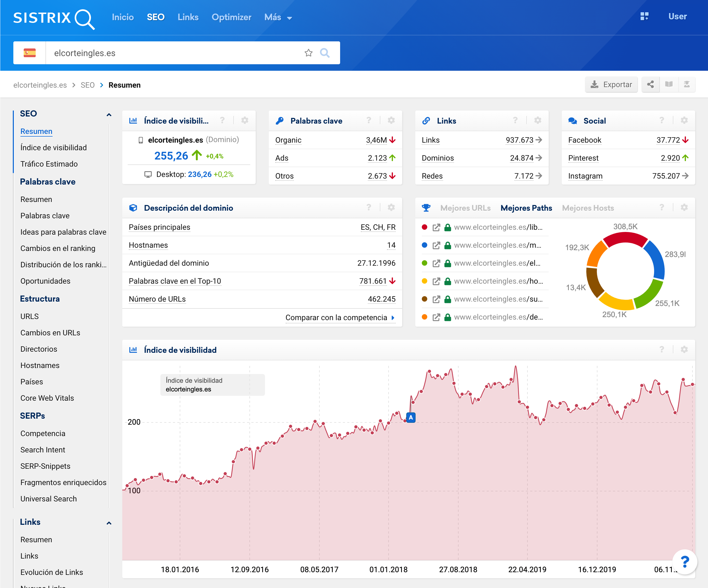The height and width of the screenshot is (588, 708).
Task: Collapse the Links sidebar section
Action: pos(109,523)
